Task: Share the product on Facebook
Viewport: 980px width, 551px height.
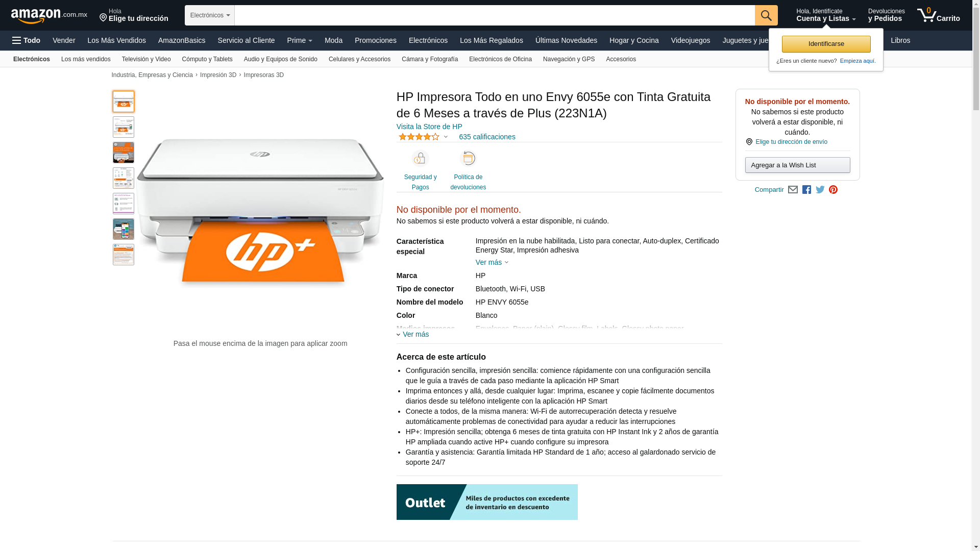Action: point(806,190)
